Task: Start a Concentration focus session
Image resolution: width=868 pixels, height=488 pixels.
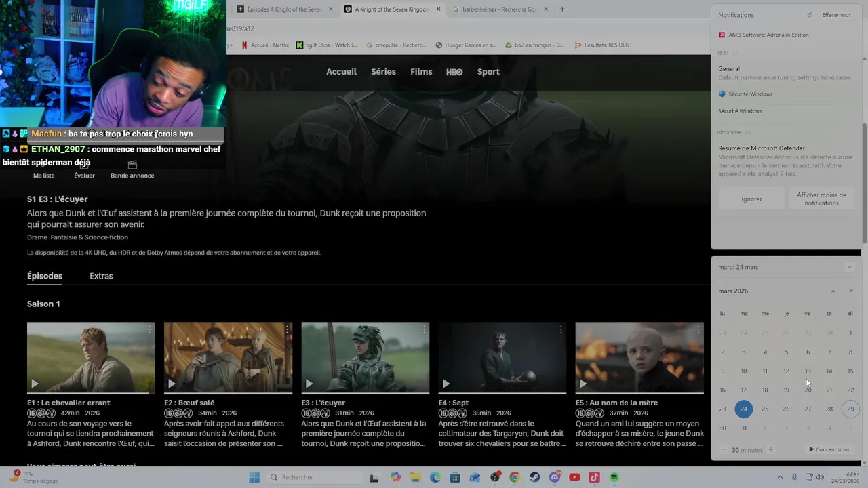Action: point(829,450)
